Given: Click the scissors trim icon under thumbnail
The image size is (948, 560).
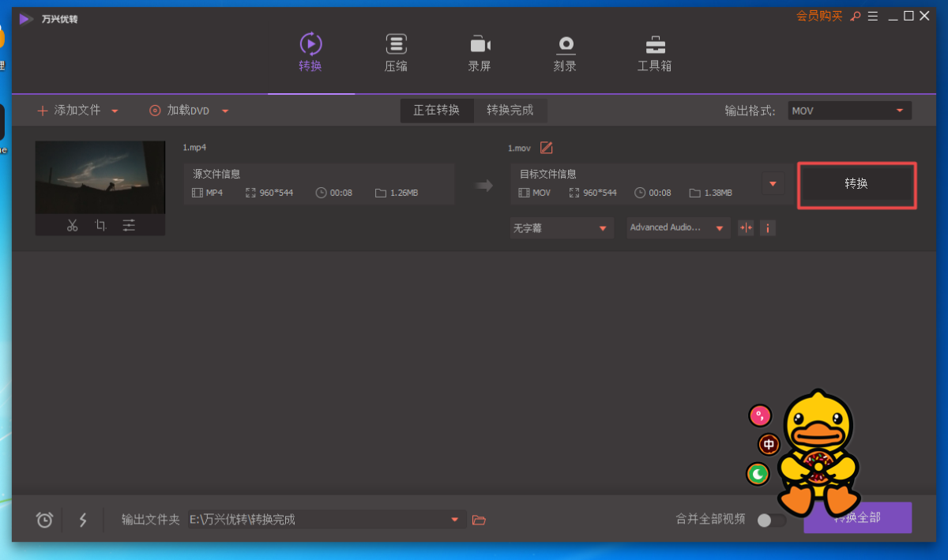Looking at the screenshot, I should (x=73, y=226).
